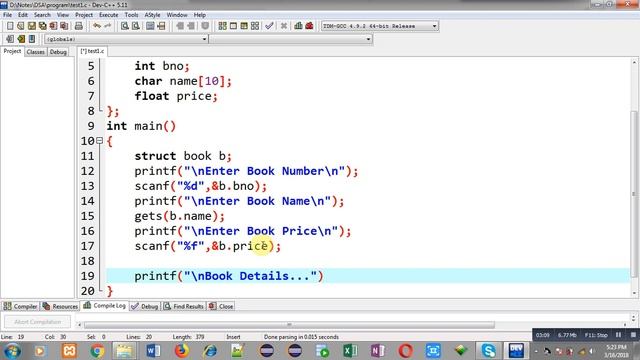Open the Find Results bottom tab

[x=184, y=306]
